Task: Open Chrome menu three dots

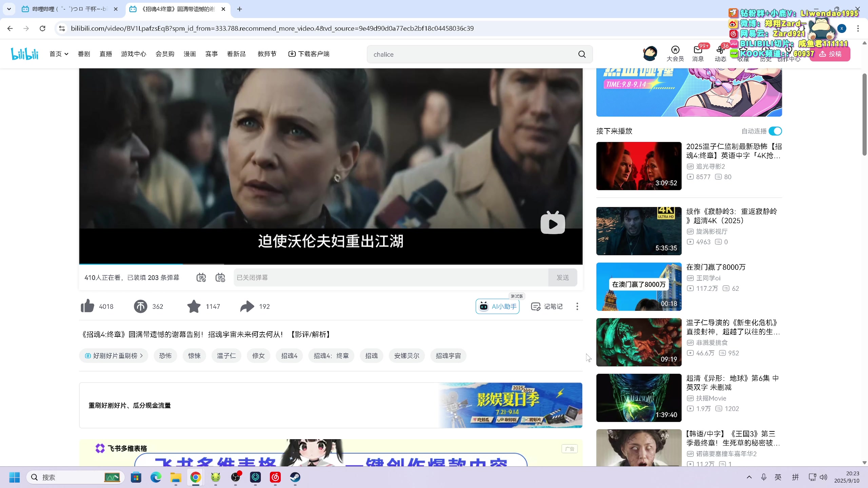Action: tap(858, 28)
